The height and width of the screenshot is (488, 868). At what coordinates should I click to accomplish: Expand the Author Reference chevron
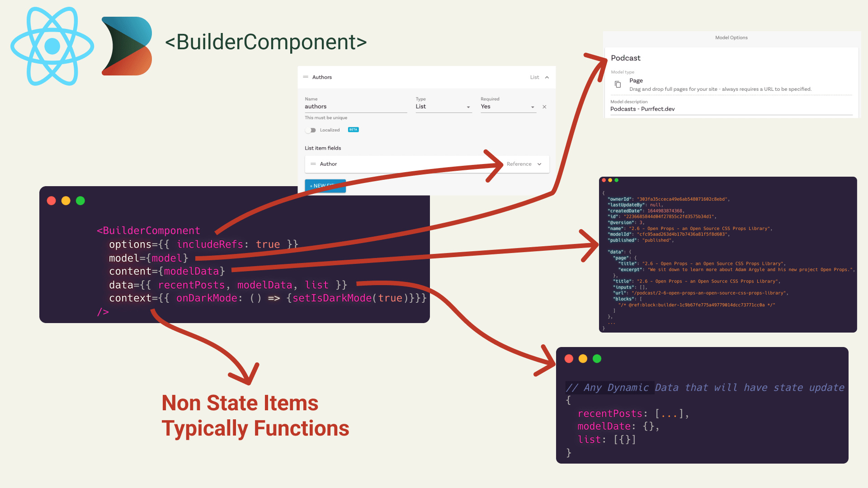pos(539,164)
